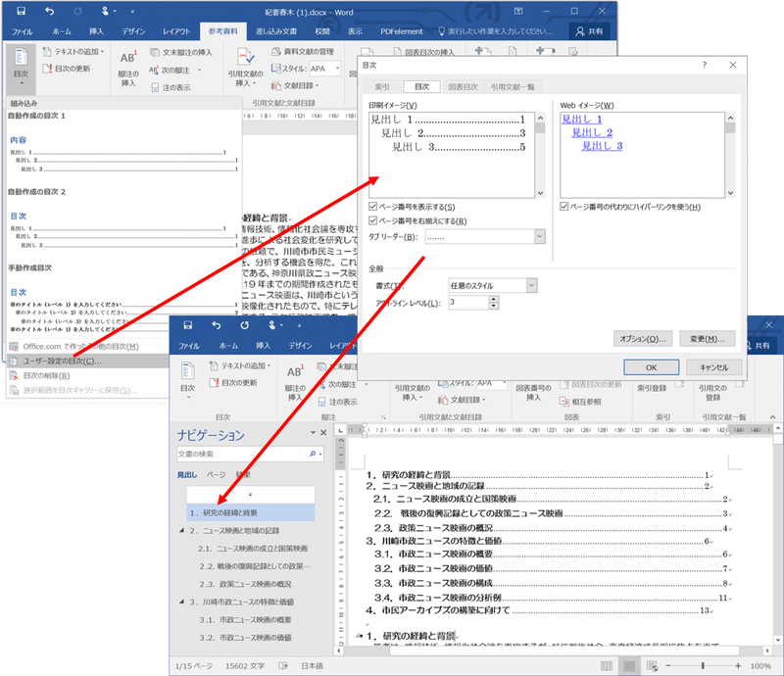Click 図表番号の挿入 in the lower window ribbon
This screenshot has height=676, width=784.
533,392
